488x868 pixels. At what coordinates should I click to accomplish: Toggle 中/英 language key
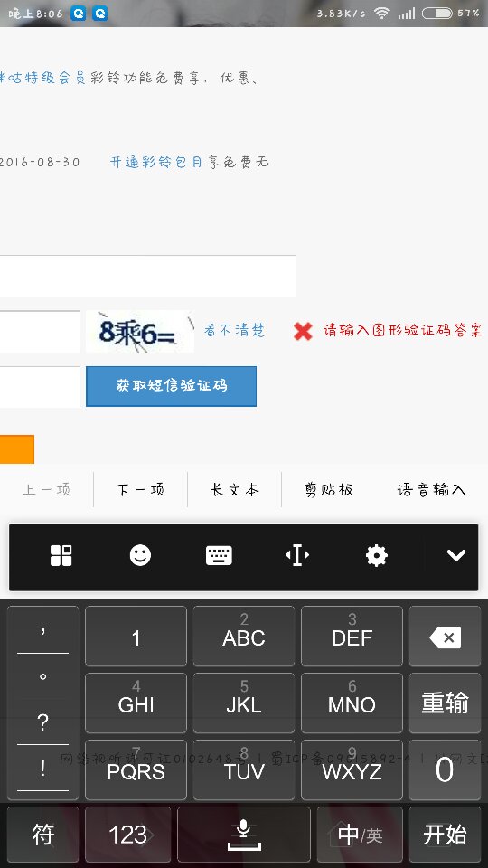click(x=360, y=835)
